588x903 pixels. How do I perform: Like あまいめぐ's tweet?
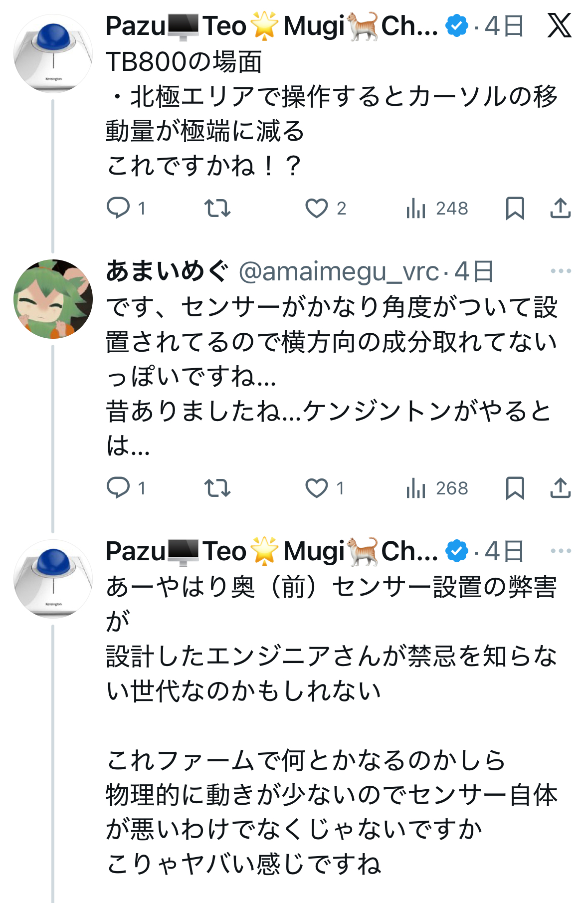(317, 488)
